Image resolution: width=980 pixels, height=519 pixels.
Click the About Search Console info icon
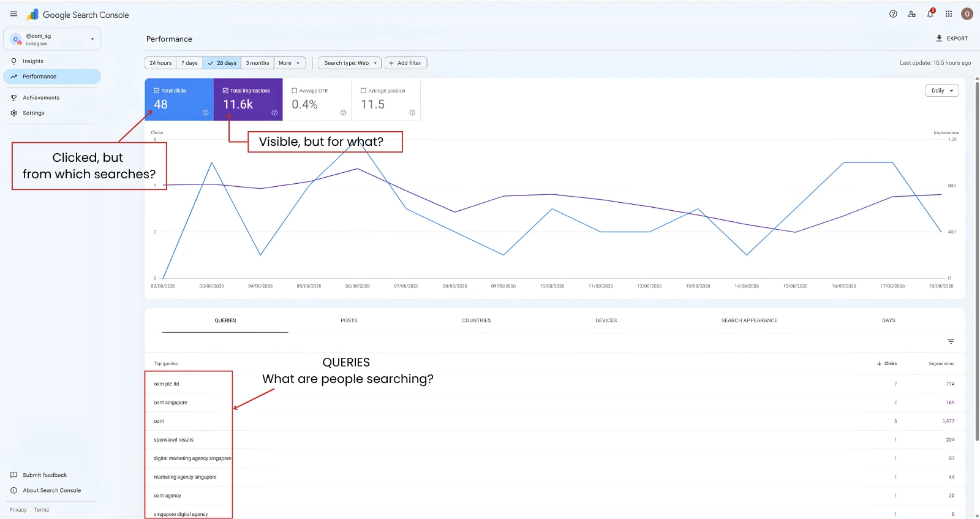[13, 490]
